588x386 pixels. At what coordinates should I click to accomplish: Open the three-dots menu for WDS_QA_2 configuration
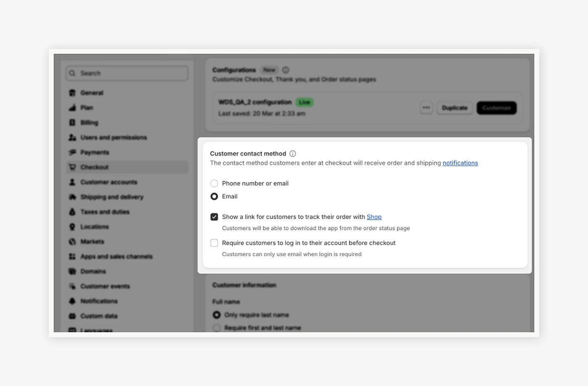pyautogui.click(x=426, y=108)
